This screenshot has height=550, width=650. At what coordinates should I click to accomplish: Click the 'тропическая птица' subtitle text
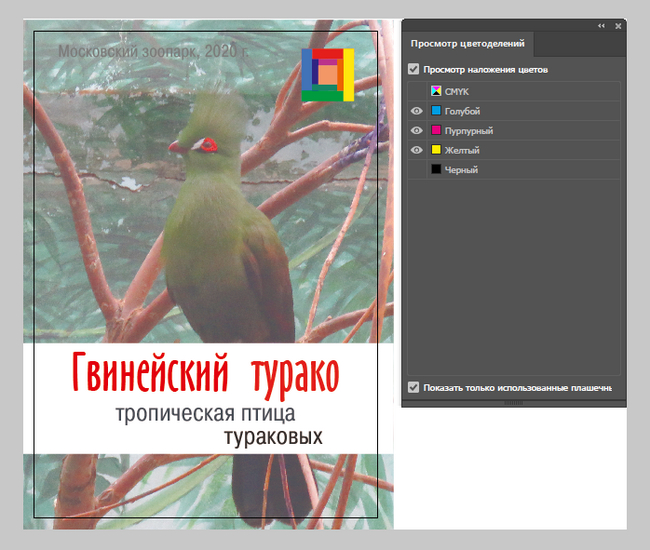(206, 414)
